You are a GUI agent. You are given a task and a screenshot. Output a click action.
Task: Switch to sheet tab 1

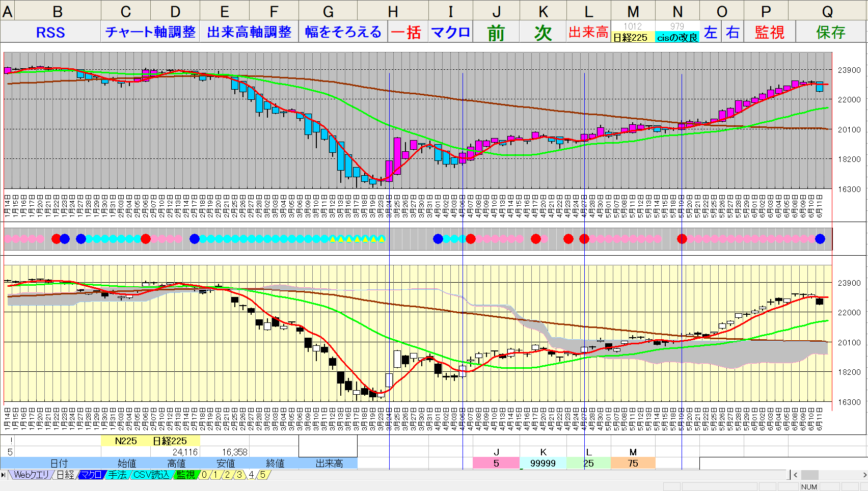[x=215, y=475]
